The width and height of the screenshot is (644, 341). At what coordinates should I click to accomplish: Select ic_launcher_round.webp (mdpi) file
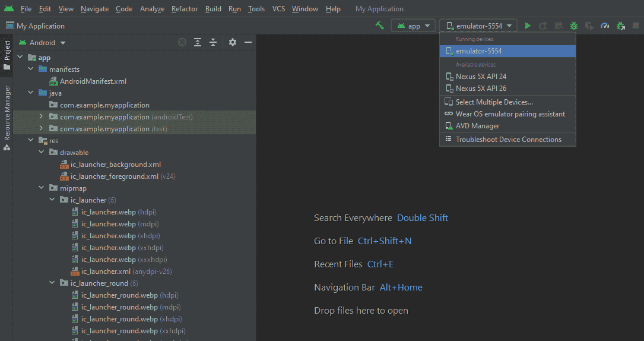click(x=131, y=307)
